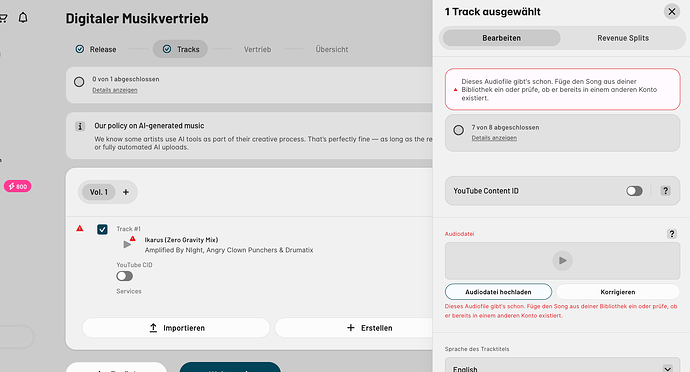The height and width of the screenshot is (372, 690).
Task: Toggle YouTube CID switch for Track #1
Action: 125,276
